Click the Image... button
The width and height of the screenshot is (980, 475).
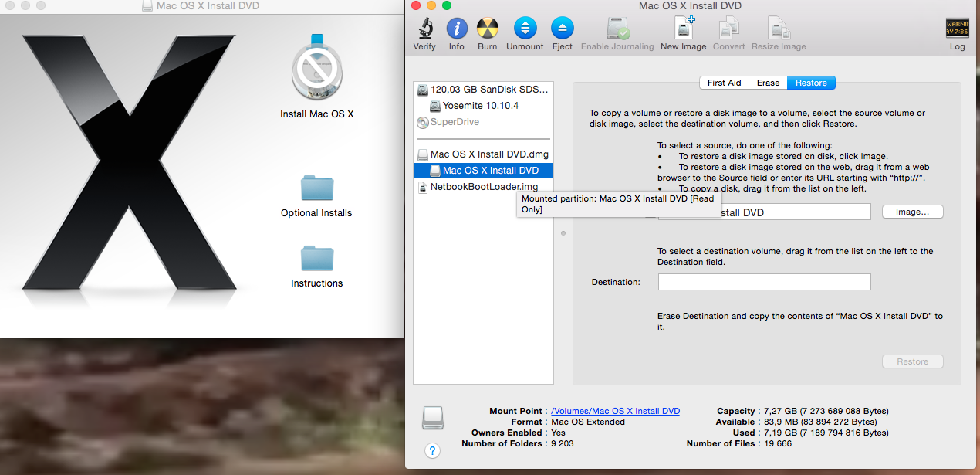point(912,212)
